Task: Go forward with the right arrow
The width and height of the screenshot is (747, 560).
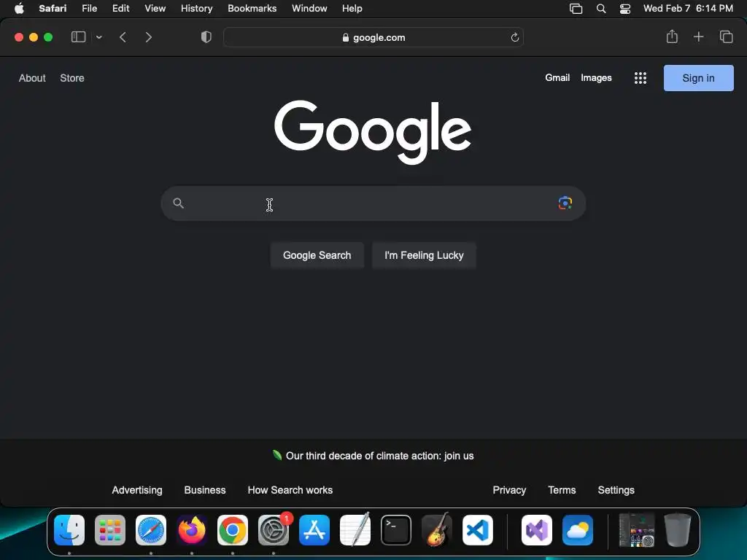Action: point(149,37)
